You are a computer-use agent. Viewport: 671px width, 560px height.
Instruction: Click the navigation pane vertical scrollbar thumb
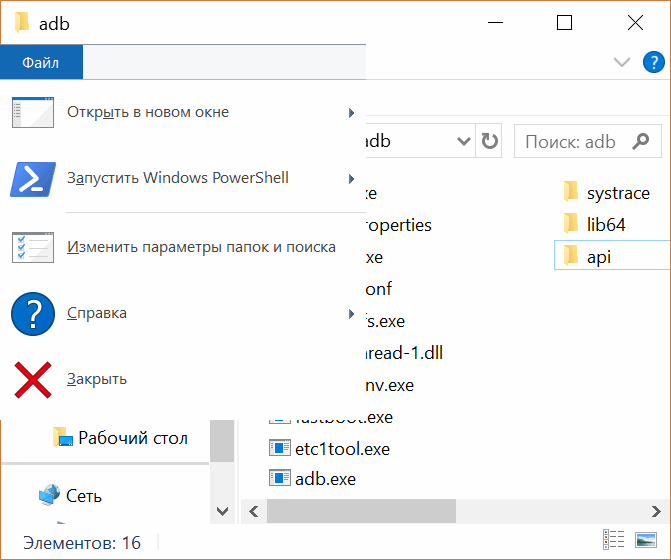222,440
